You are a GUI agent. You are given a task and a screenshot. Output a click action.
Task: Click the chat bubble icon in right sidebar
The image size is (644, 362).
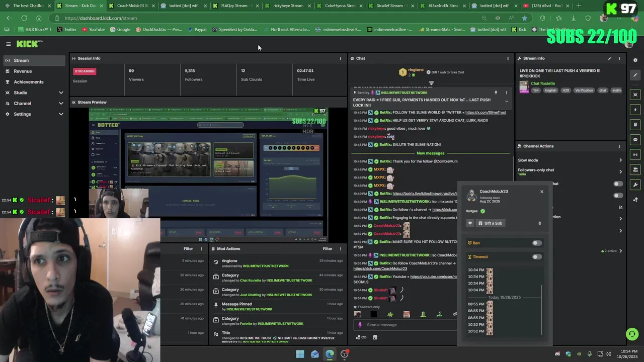(x=635, y=140)
